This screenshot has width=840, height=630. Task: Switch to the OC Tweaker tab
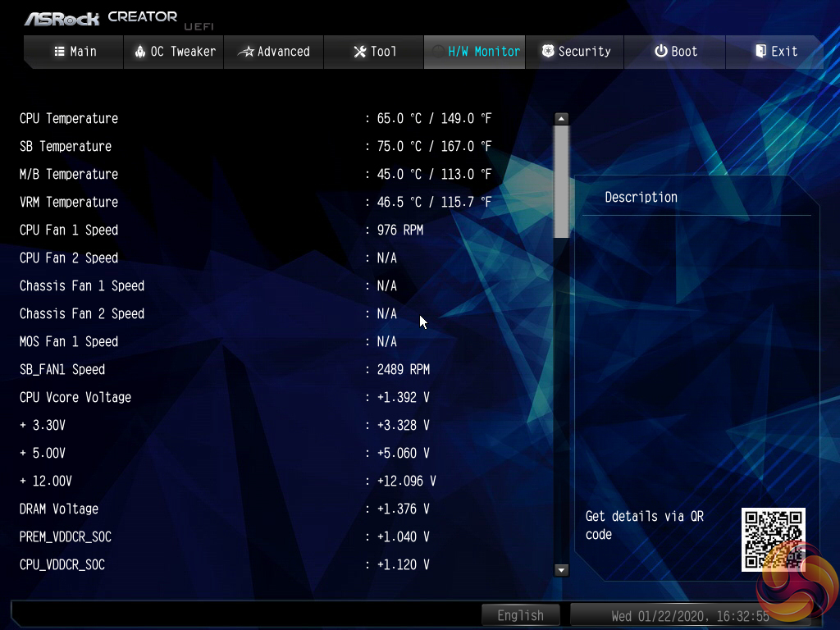click(x=174, y=52)
